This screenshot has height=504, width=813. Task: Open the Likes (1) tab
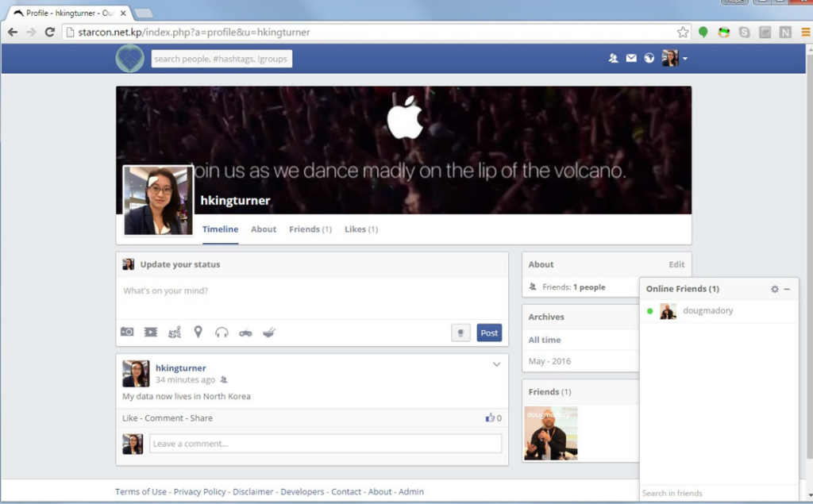pos(361,229)
